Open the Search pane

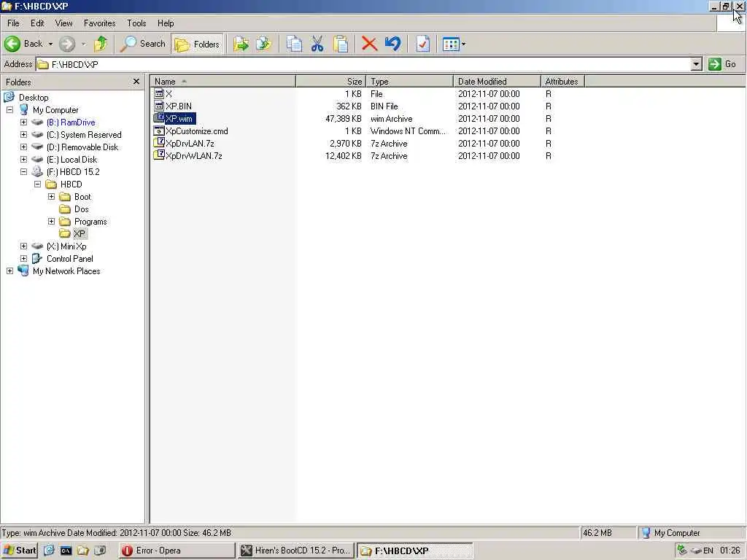(142, 44)
